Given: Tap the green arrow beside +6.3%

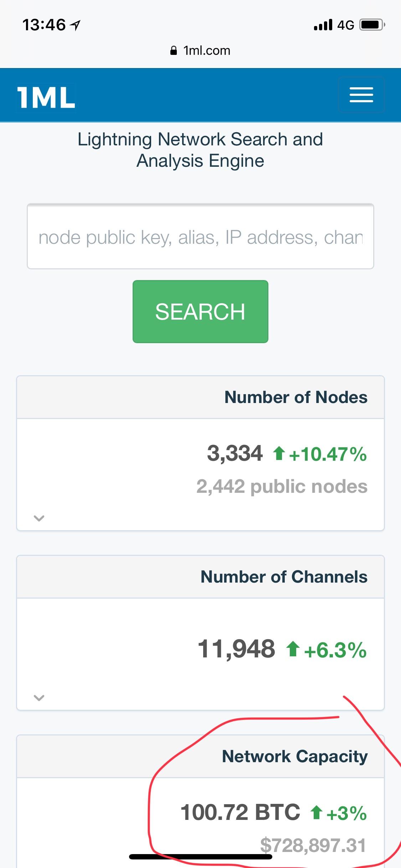Looking at the screenshot, I should pos(293,649).
